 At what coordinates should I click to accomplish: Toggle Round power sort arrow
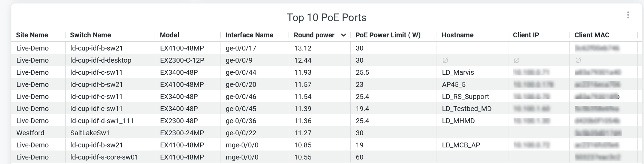click(343, 35)
